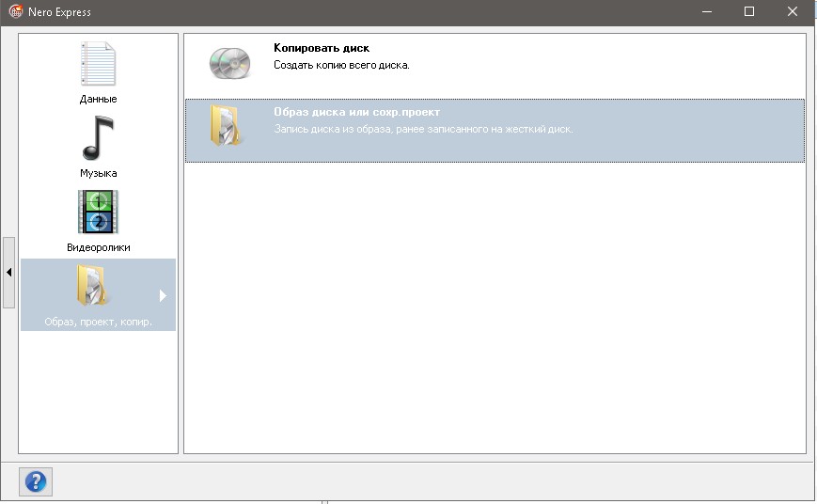Select the Данные notepad icon
Screen dimensions: 817x504
tap(98, 64)
